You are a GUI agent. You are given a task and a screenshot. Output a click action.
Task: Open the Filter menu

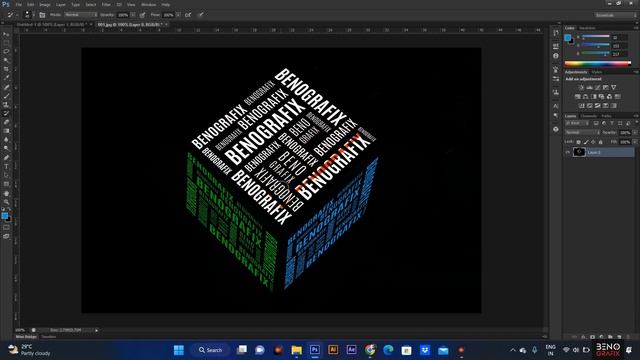click(x=106, y=4)
